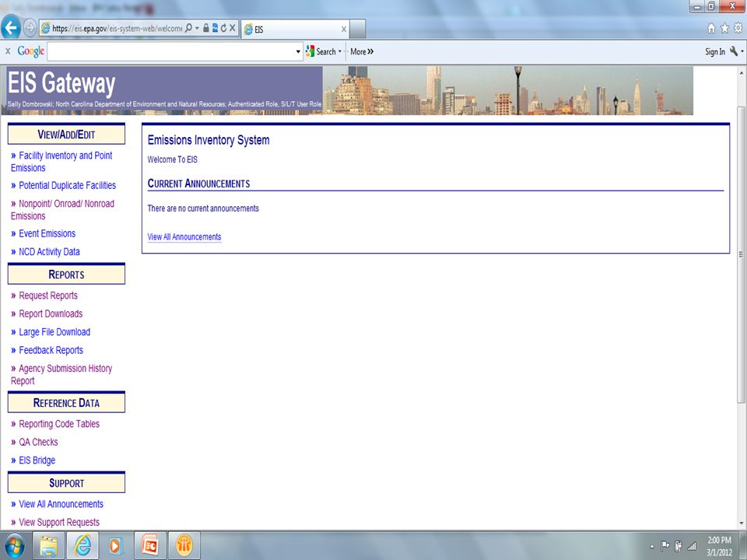Viewport: 747px width, 560px height.
Task: Open sidebar View All Announcements link
Action: tap(61, 504)
